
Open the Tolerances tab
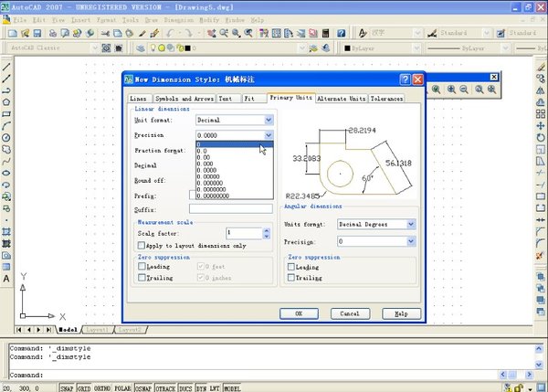pyautogui.click(x=386, y=98)
